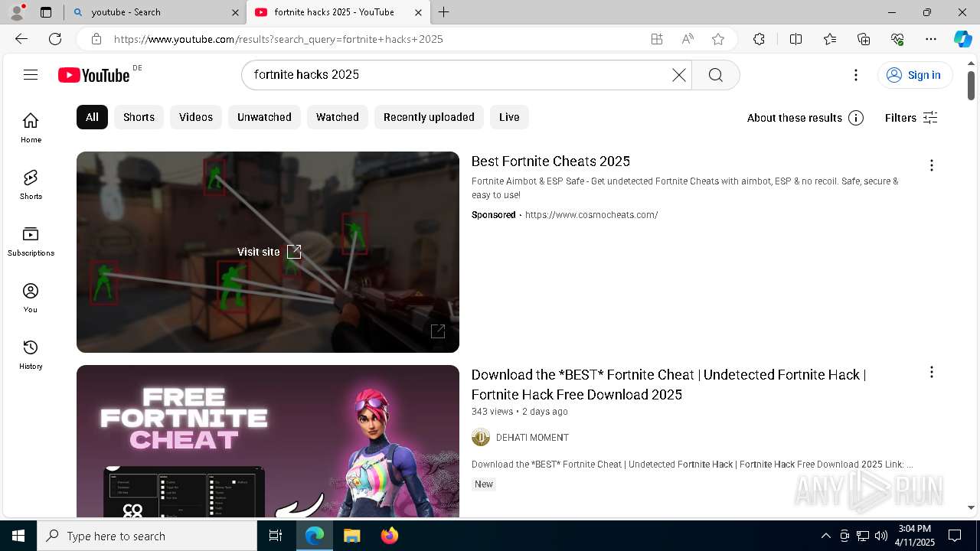The height and width of the screenshot is (551, 980).
Task: Open more options for sponsored ad
Action: click(931, 165)
